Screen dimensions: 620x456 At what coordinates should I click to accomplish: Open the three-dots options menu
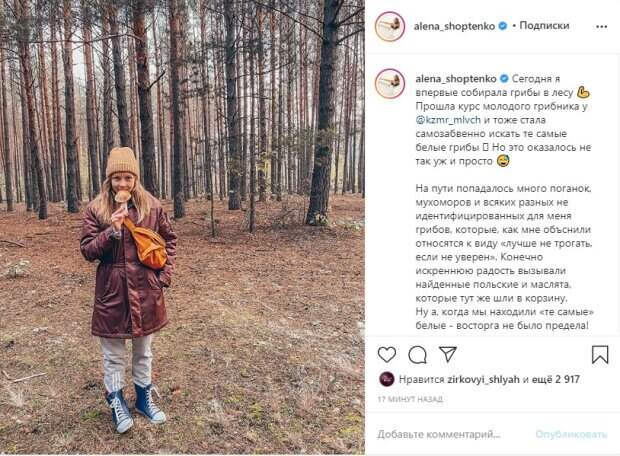pyautogui.click(x=601, y=26)
